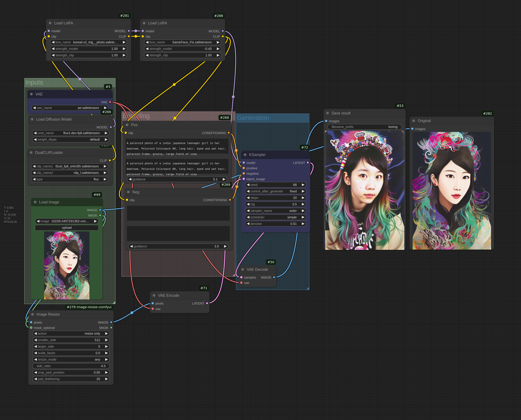Open the scheduler simple combo
Viewport: 521px width, 420px height.
275,217
